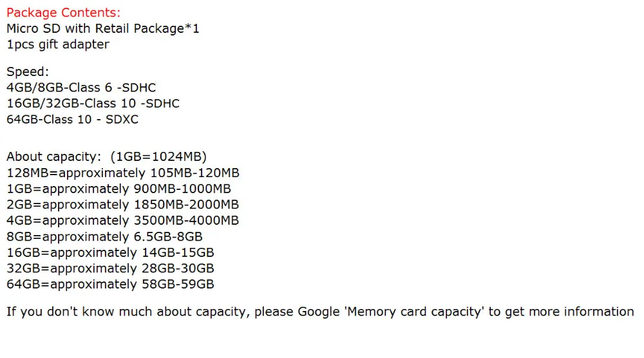Click the '16GB/32GB-Class 10 -SDHC' line
The image size is (644, 358).
[x=93, y=104]
